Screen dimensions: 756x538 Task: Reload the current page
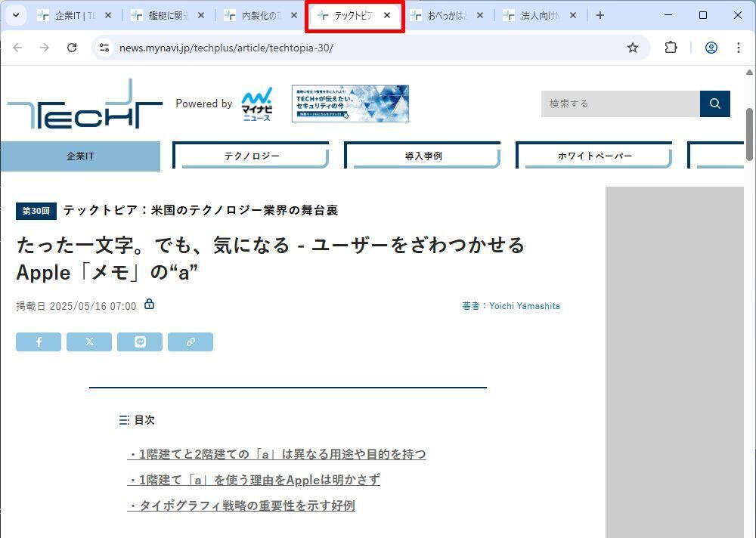tap(72, 48)
